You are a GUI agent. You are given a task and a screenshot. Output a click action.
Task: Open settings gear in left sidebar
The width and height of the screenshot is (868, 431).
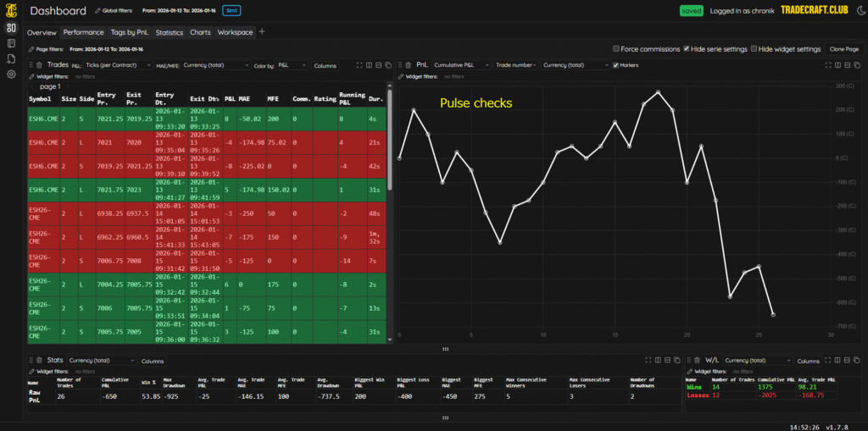click(x=11, y=75)
